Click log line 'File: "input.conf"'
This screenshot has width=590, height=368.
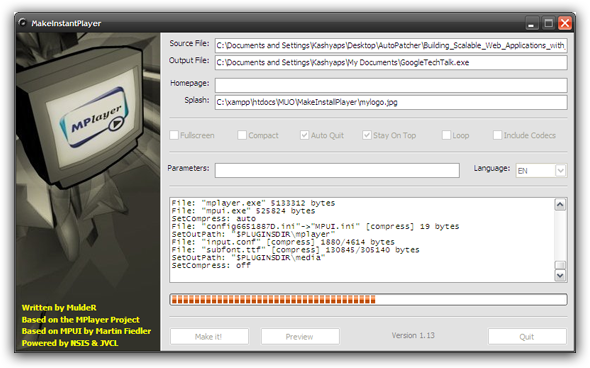pyautogui.click(x=283, y=242)
